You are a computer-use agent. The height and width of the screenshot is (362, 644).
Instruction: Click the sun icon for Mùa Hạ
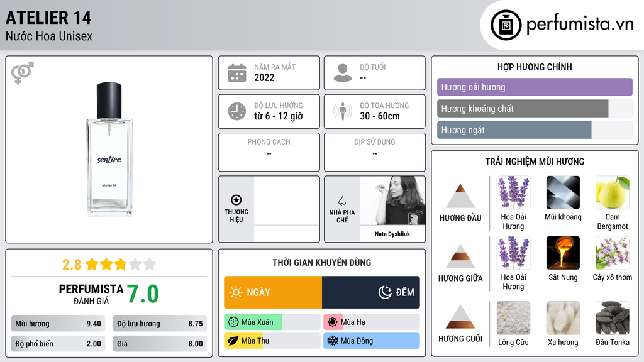pos(333,322)
